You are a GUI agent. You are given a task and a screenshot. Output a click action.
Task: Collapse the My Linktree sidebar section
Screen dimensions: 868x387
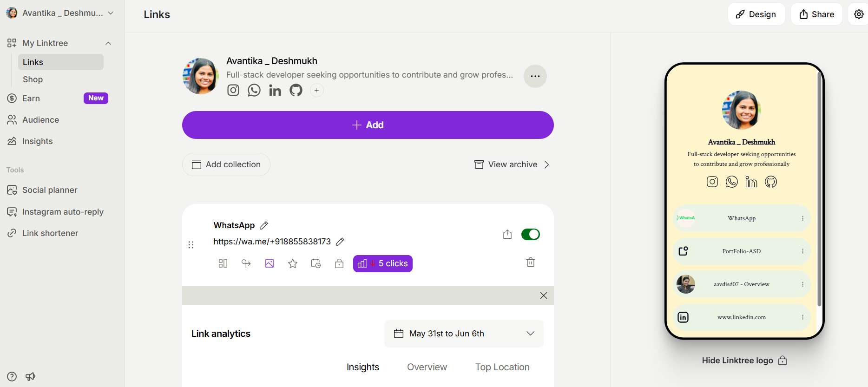[x=108, y=43]
